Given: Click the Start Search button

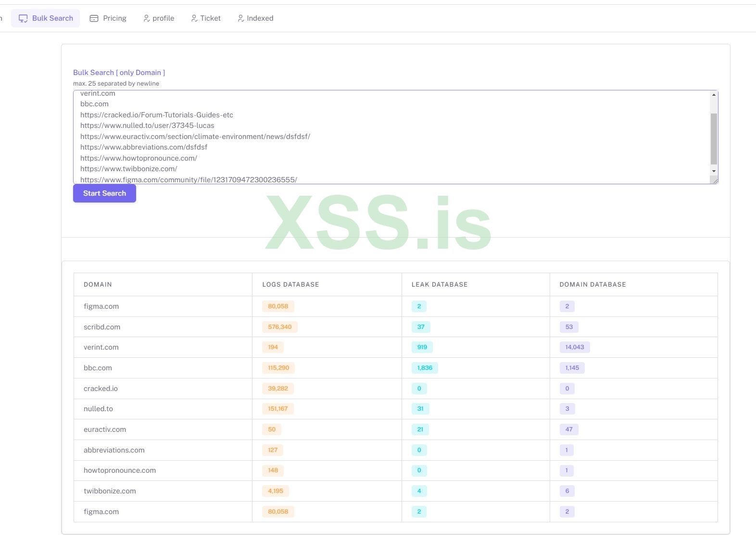Looking at the screenshot, I should (x=104, y=193).
